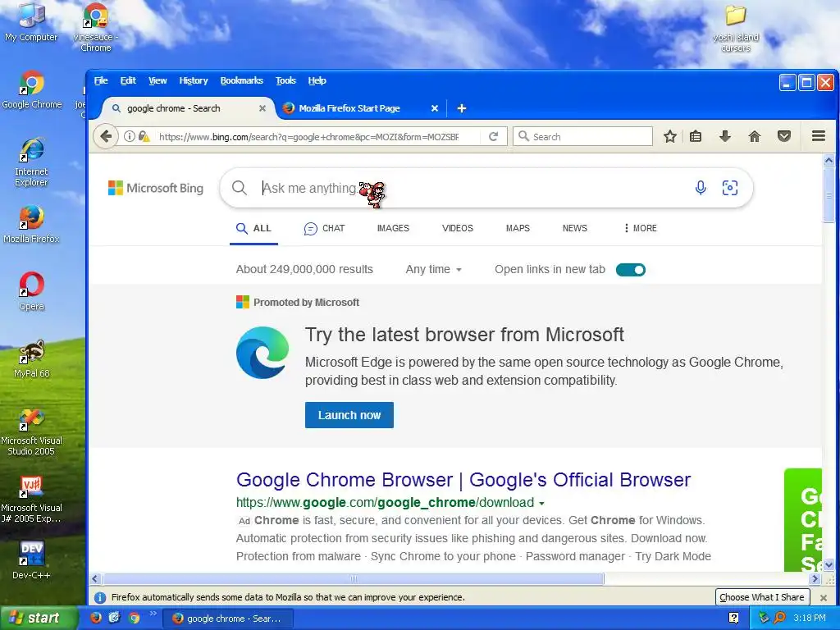The height and width of the screenshot is (630, 840).
Task: Expand the google.com ad URL dropdown arrow
Action: pyautogui.click(x=541, y=504)
